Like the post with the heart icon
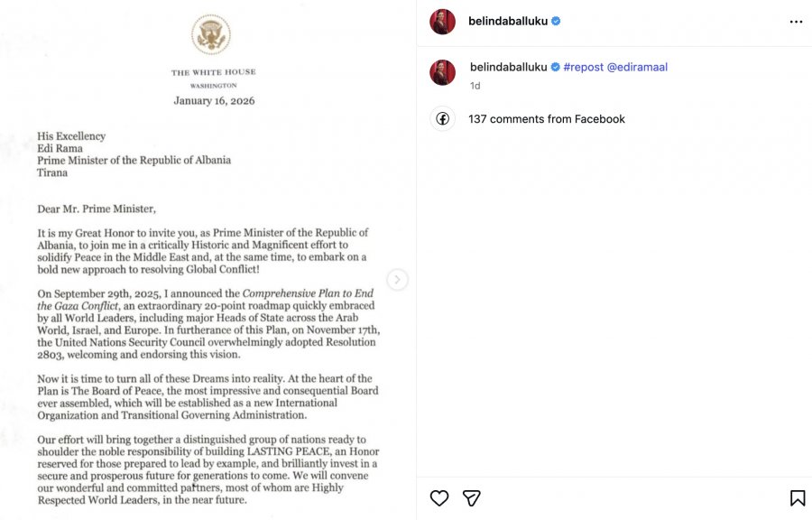The height and width of the screenshot is (520, 812). 439,497
